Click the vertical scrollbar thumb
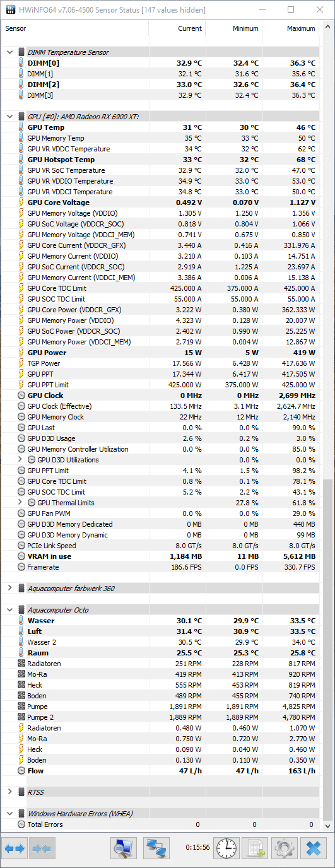This screenshot has width=335, height=868. (327, 650)
